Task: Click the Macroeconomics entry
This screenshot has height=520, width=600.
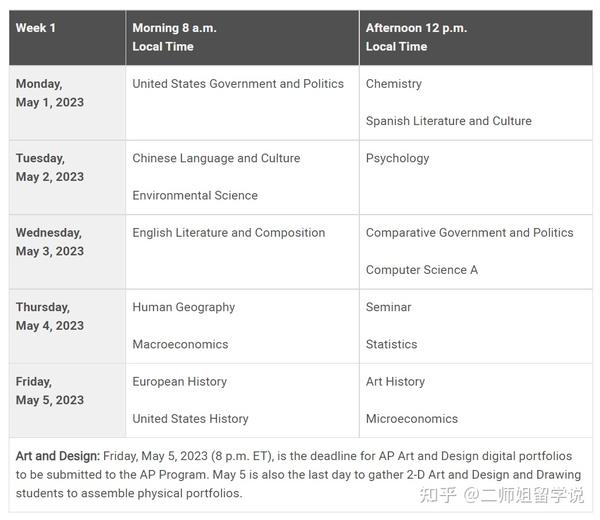Action: (x=180, y=344)
